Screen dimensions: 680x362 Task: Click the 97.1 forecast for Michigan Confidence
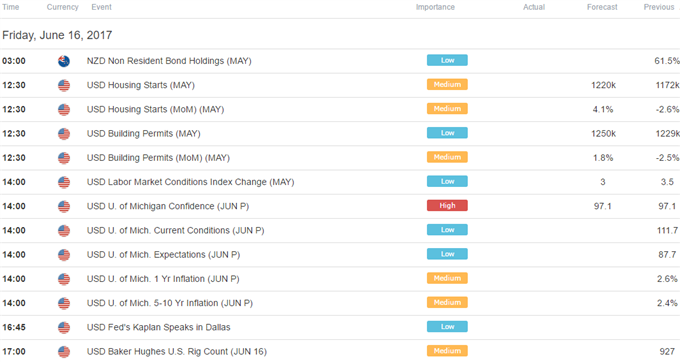tap(602, 206)
